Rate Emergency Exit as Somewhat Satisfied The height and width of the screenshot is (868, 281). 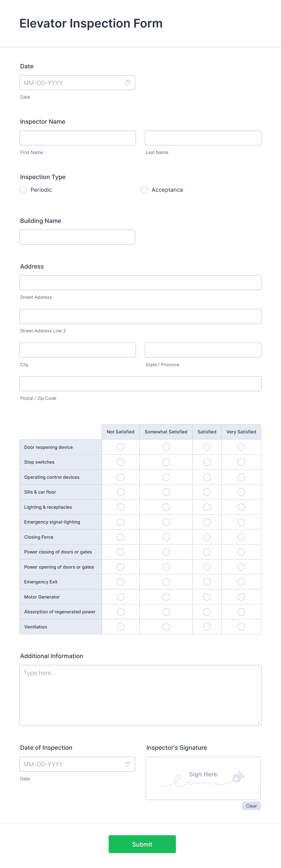166,582
